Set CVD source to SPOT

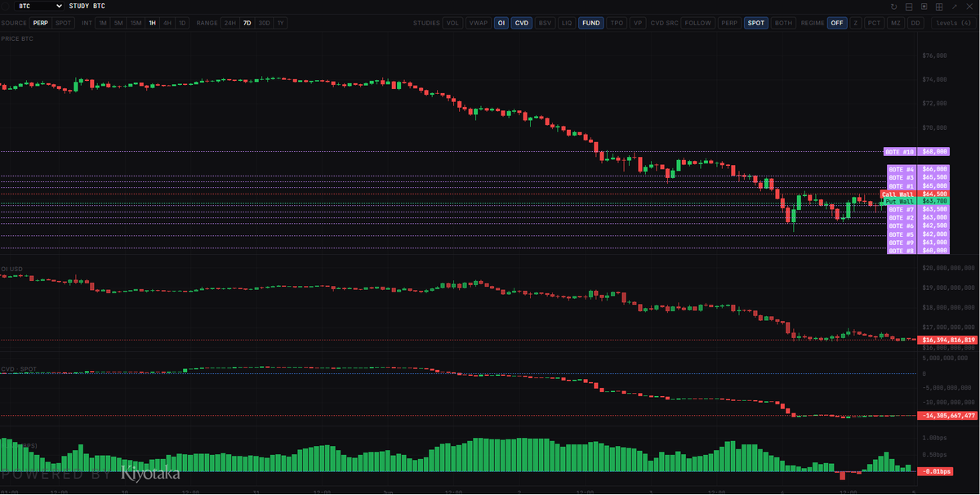(756, 23)
